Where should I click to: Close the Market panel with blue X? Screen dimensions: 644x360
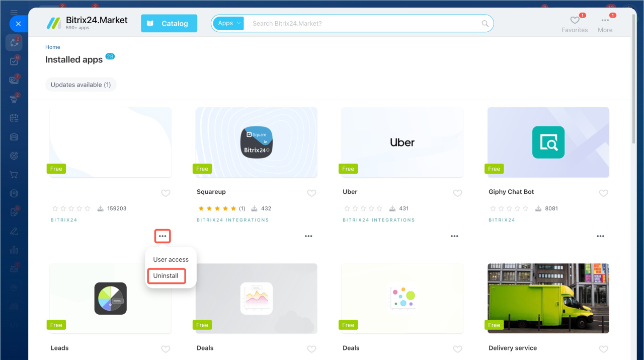tap(18, 24)
